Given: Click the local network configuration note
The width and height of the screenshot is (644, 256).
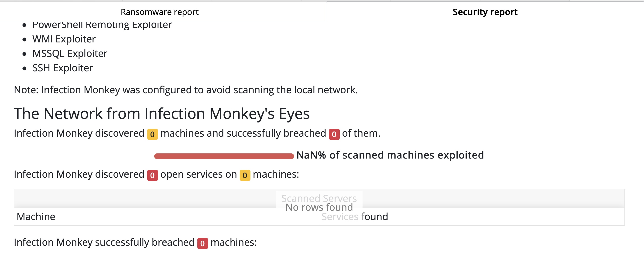Looking at the screenshot, I should point(186,90).
